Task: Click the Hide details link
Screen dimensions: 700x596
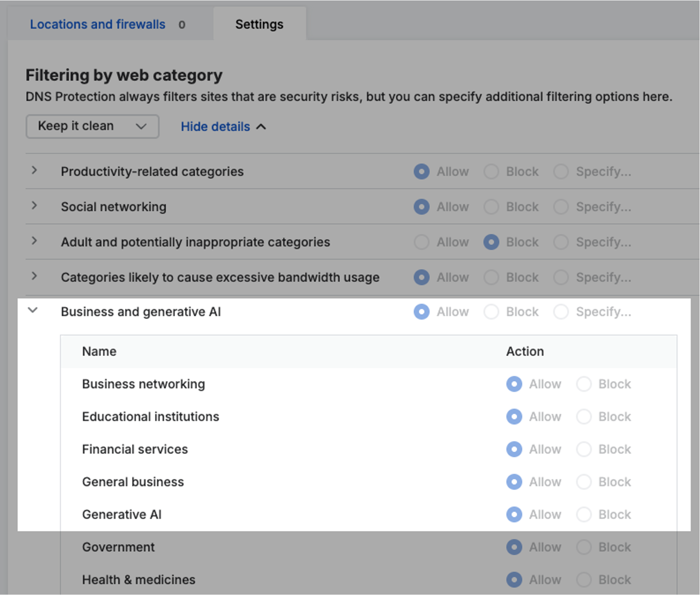Action: pos(223,127)
